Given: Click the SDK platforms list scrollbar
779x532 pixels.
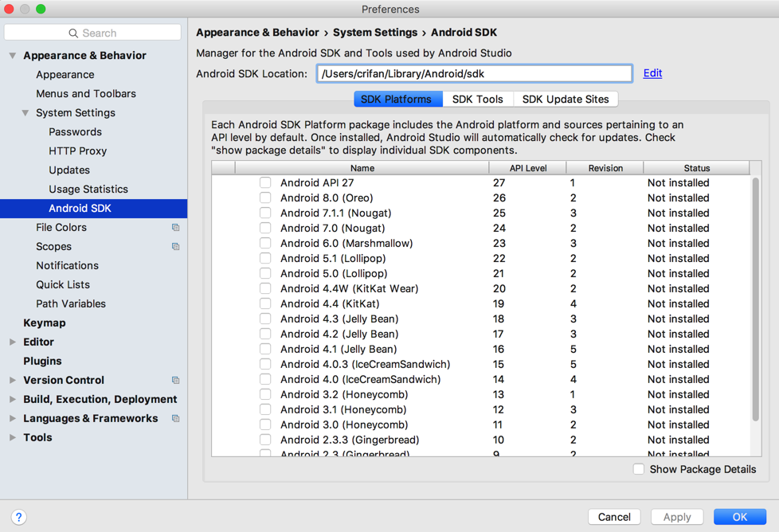Looking at the screenshot, I should (x=755, y=299).
